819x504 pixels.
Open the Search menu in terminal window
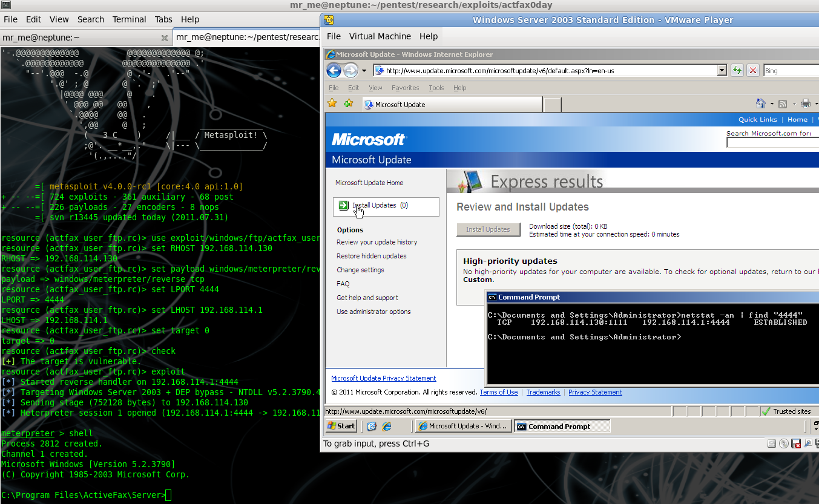point(91,19)
